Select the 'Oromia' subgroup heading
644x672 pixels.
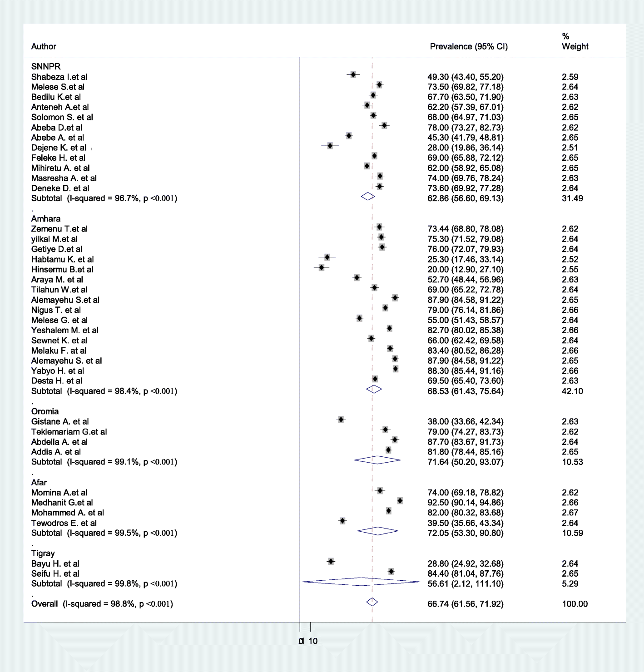coord(45,411)
